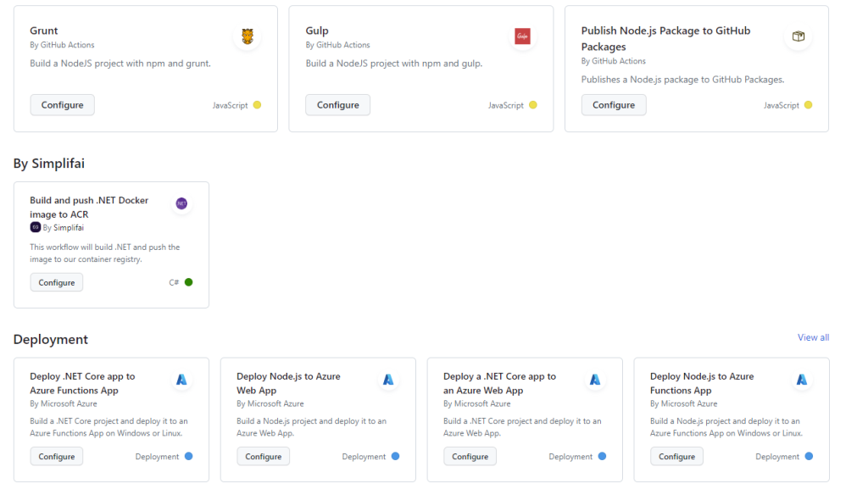Click blue Deployment dot on Deploy Node.js Functions App card
868x489 pixels.
pyautogui.click(x=809, y=456)
